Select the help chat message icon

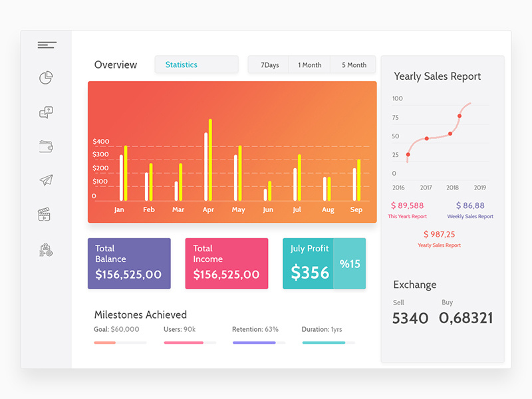point(45,112)
